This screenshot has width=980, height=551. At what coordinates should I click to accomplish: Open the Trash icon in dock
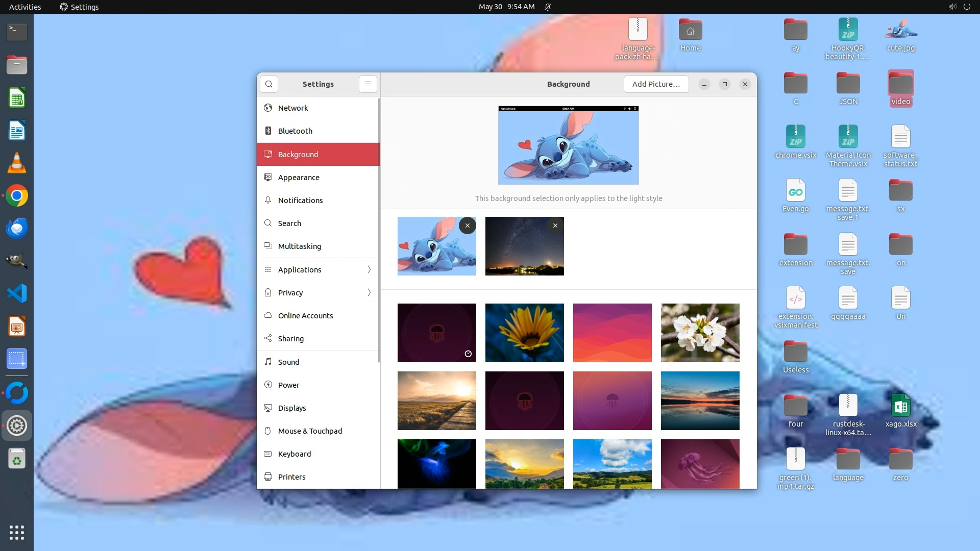(17, 459)
